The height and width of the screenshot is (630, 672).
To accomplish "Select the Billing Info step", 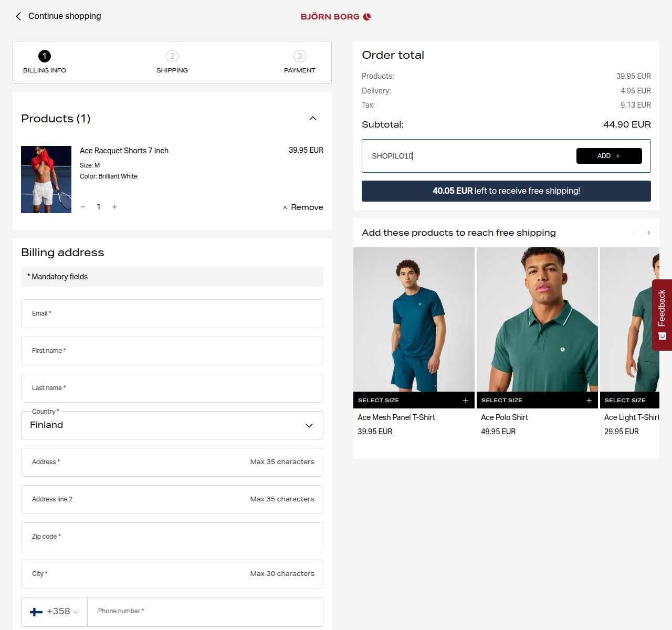I will [45, 62].
